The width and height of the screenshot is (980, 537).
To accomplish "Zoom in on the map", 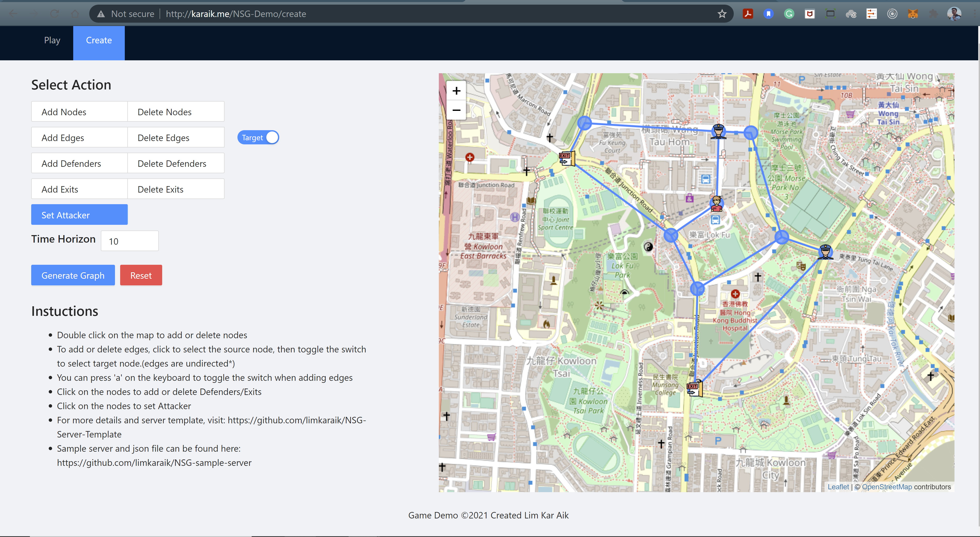I will 456,91.
